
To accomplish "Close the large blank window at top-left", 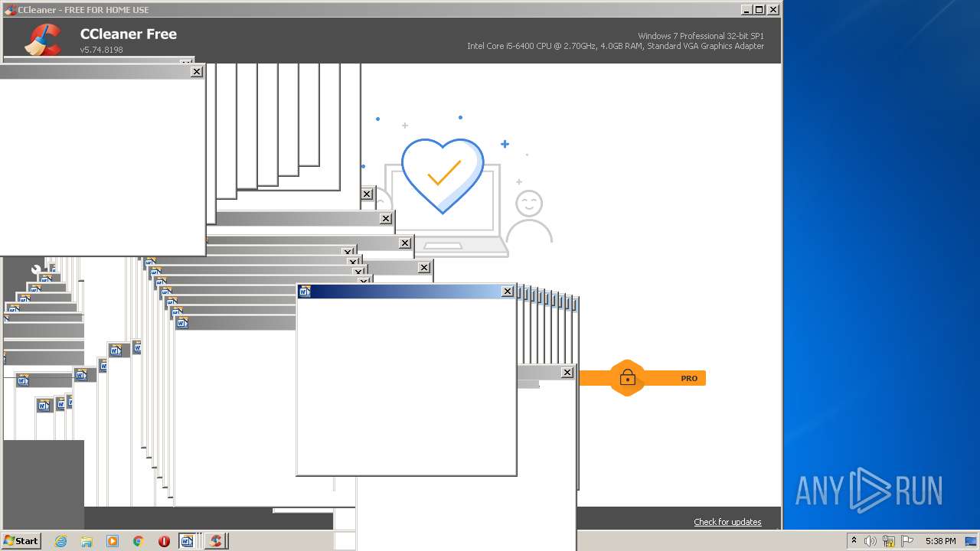I will point(197,71).
